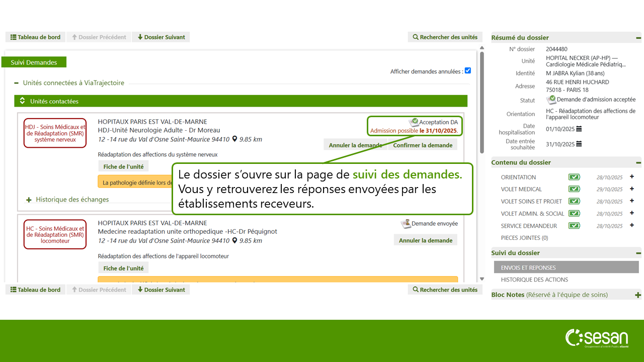Open ENVOIS ET REPONSES menu item
The width and height of the screenshot is (644, 362).
coord(528,267)
